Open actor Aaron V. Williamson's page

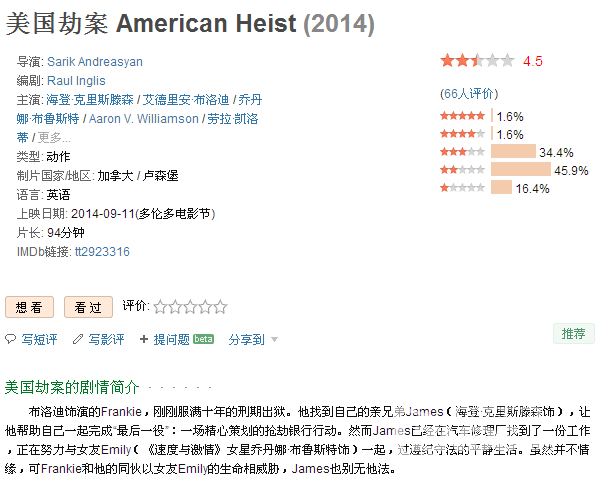pyautogui.click(x=143, y=118)
